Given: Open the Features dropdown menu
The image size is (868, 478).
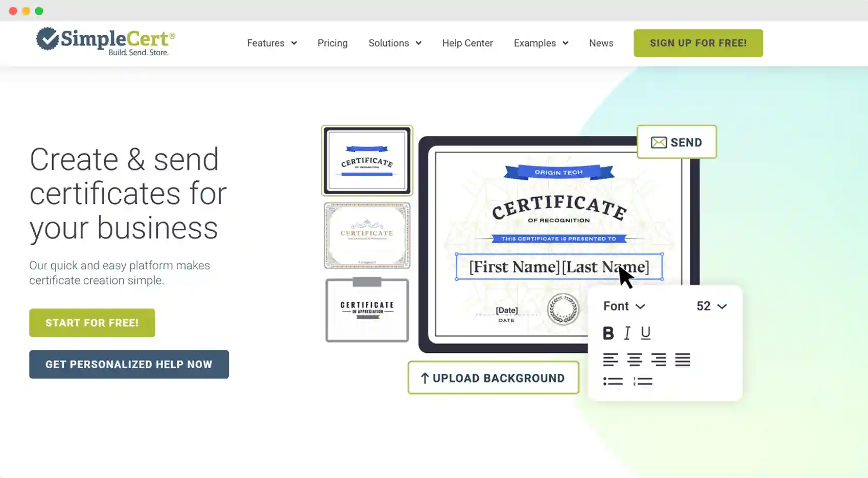Looking at the screenshot, I should tap(272, 43).
